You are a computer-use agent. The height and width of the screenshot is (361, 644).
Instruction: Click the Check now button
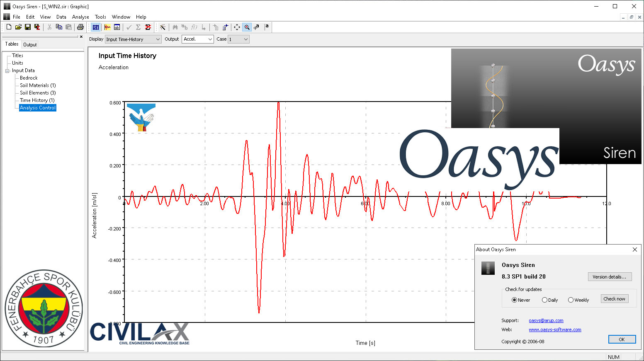pyautogui.click(x=615, y=298)
